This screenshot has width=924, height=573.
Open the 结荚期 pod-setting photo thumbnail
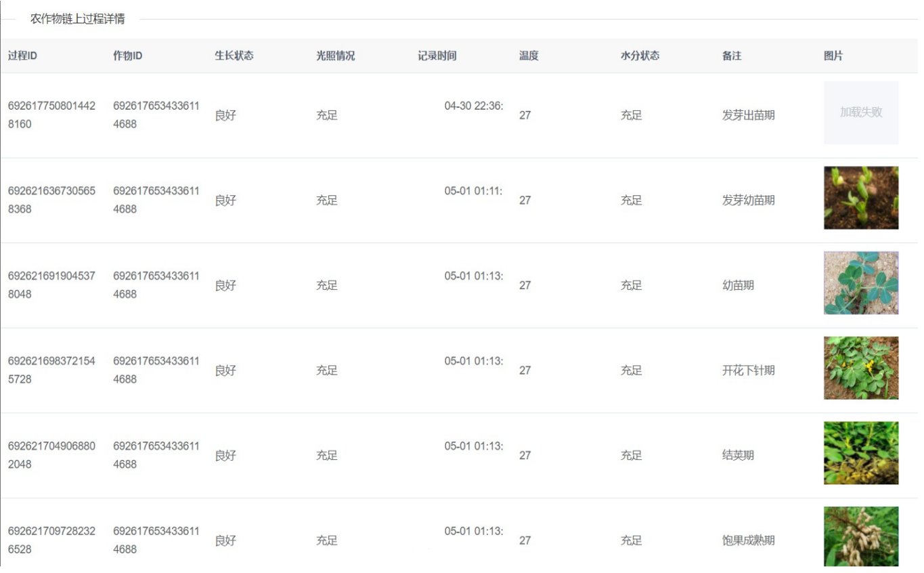point(860,453)
